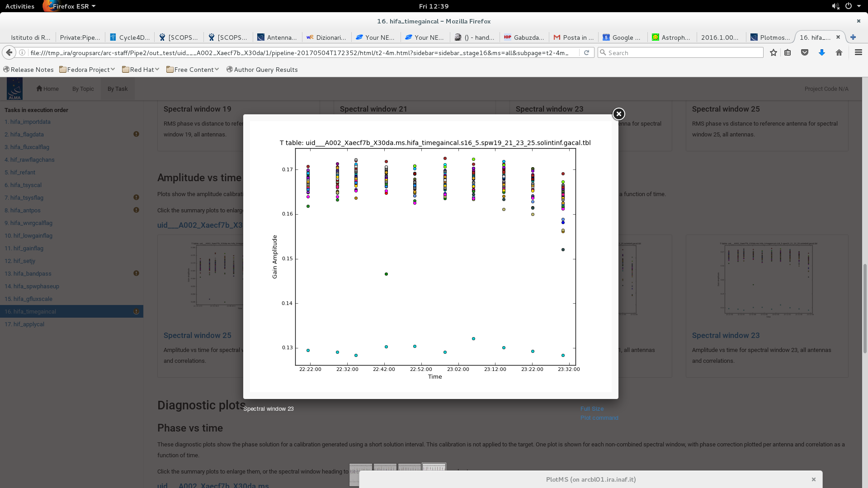Reload the page with the refresh icon
This screenshot has width=868, height=488.
click(586, 52)
